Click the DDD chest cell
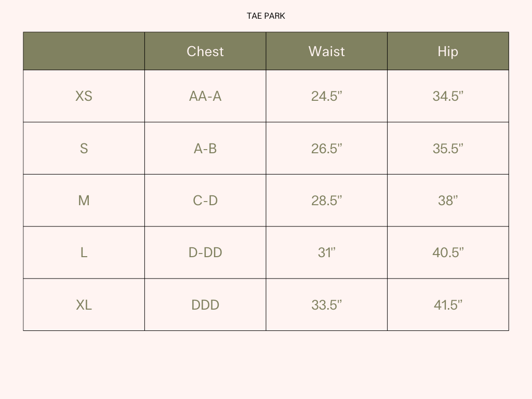532x399 pixels. tap(205, 305)
